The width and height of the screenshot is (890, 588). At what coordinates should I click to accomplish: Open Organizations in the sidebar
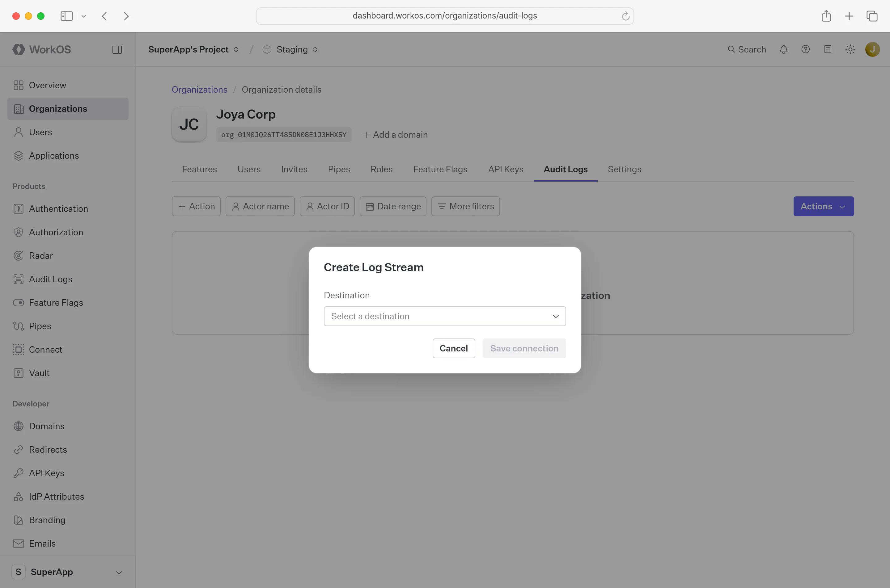coord(68,109)
